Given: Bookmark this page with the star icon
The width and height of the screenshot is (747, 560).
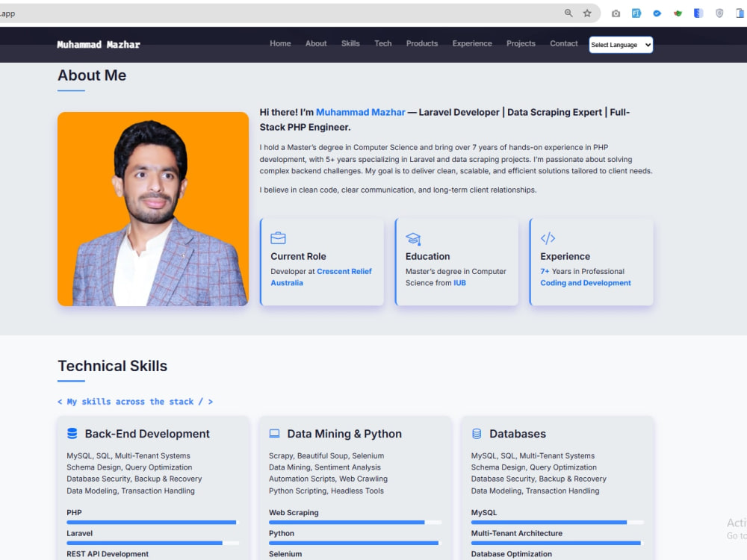Looking at the screenshot, I should coord(587,13).
